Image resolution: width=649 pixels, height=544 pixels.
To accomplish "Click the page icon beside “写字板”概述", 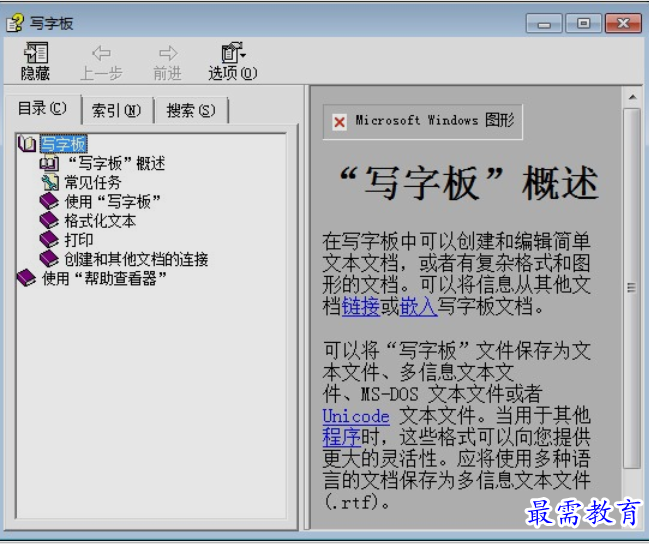I will point(49,163).
